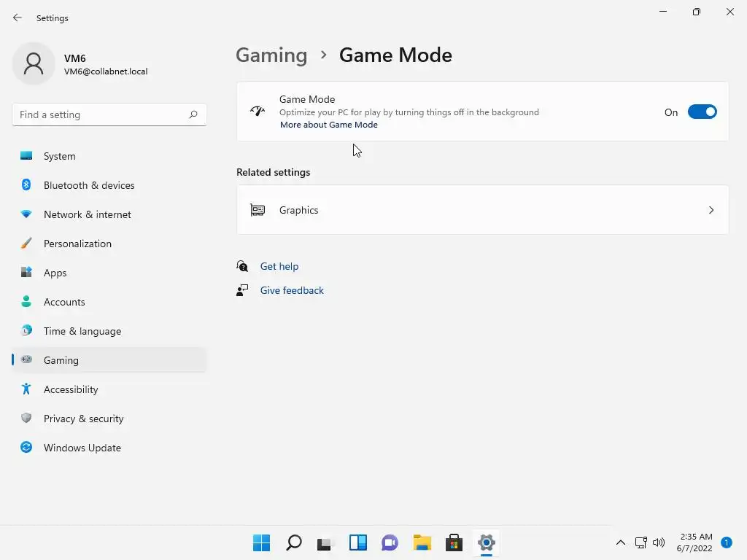747x560 pixels.
Task: Go to Personalization settings
Action: (109, 244)
